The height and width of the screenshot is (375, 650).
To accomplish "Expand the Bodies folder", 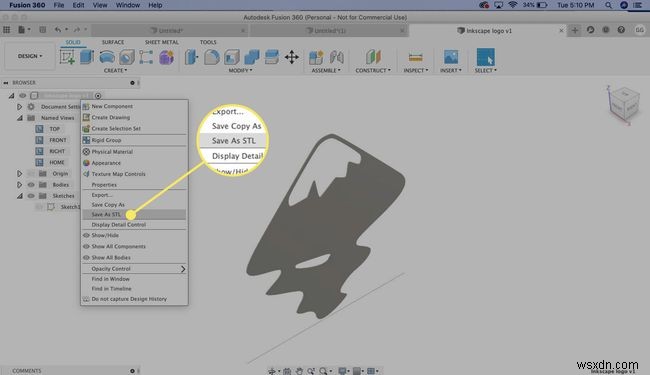I will pyautogui.click(x=19, y=185).
